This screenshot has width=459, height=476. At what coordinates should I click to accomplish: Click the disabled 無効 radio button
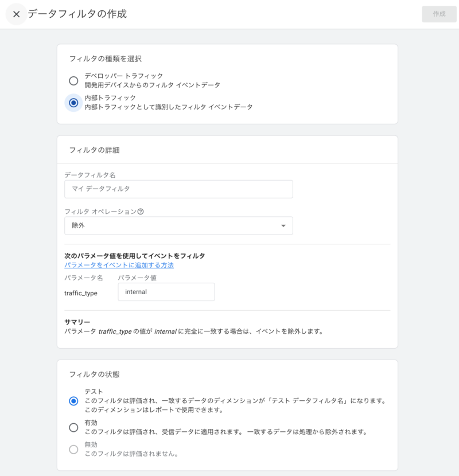73,450
